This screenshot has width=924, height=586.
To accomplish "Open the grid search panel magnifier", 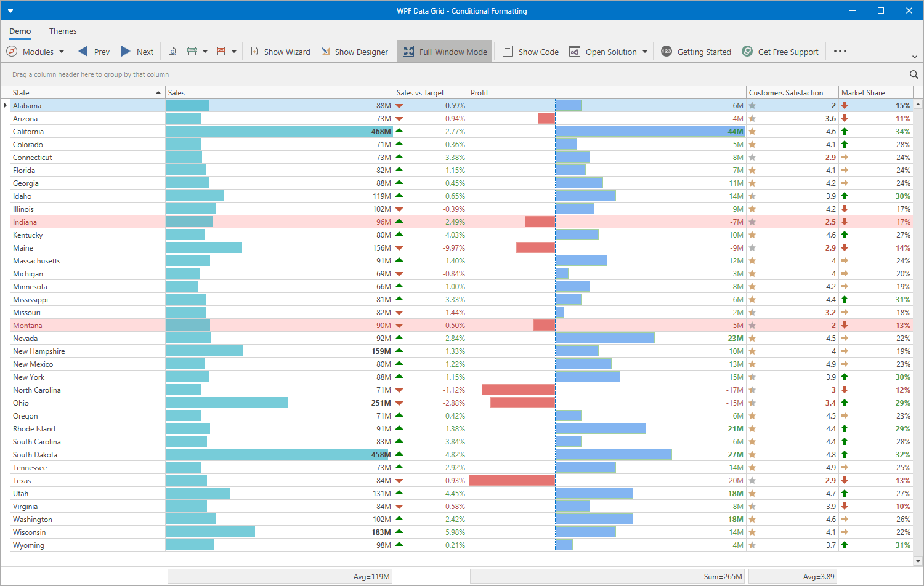I will [914, 74].
